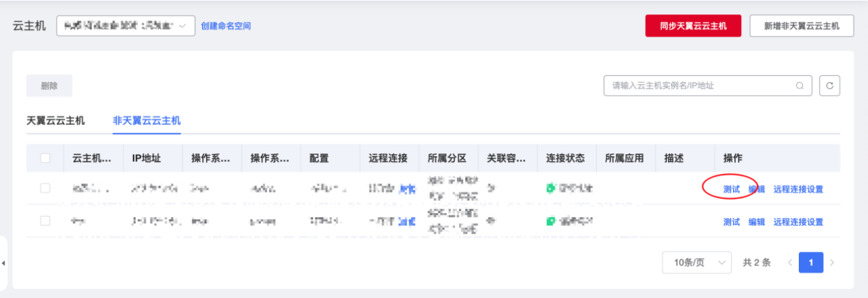The image size is (868, 298).
Task: Click 远程连接设置 in the second row
Action: point(798,222)
